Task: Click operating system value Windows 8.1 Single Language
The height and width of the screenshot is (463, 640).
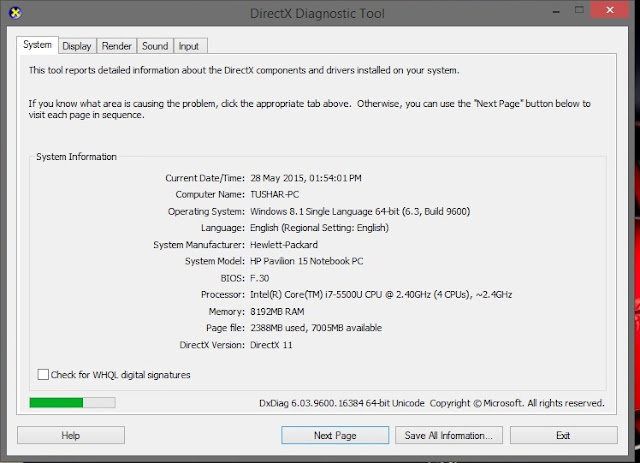Action: pos(311,211)
